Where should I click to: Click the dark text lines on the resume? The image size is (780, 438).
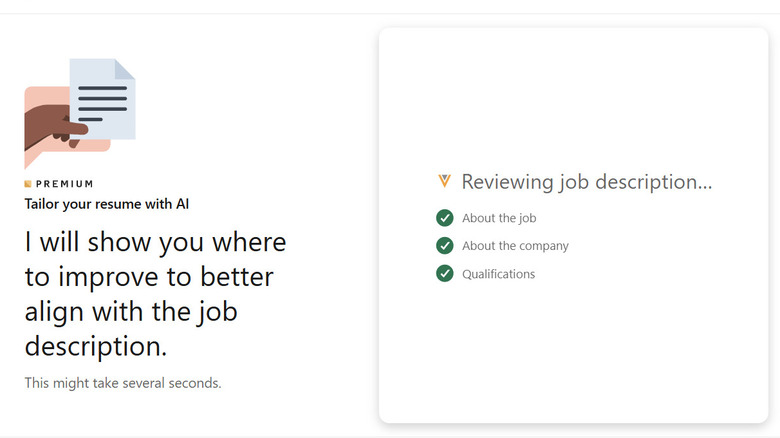[102, 103]
